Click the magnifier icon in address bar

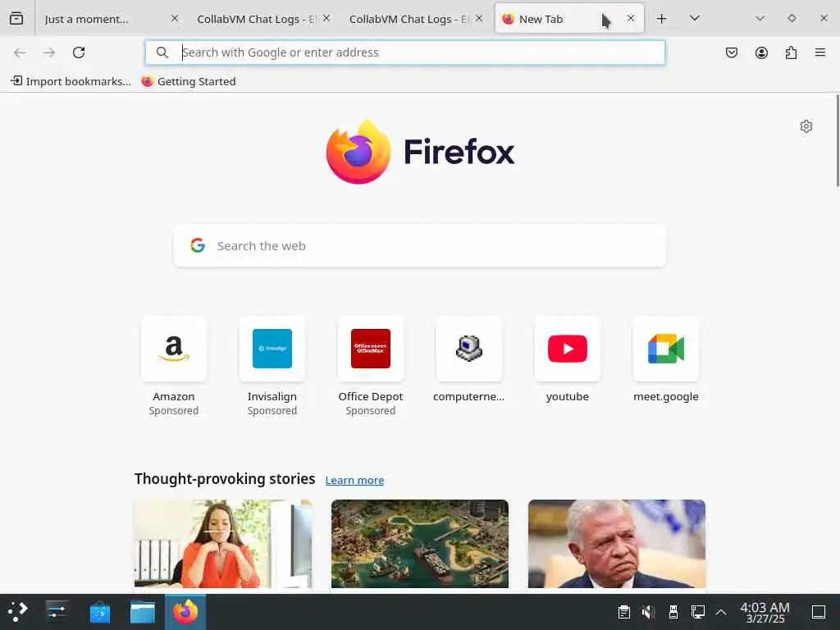(x=162, y=52)
